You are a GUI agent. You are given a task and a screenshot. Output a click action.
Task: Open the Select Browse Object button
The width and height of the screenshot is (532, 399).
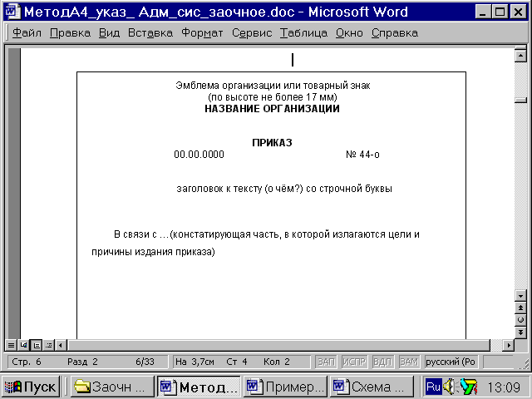(520, 320)
